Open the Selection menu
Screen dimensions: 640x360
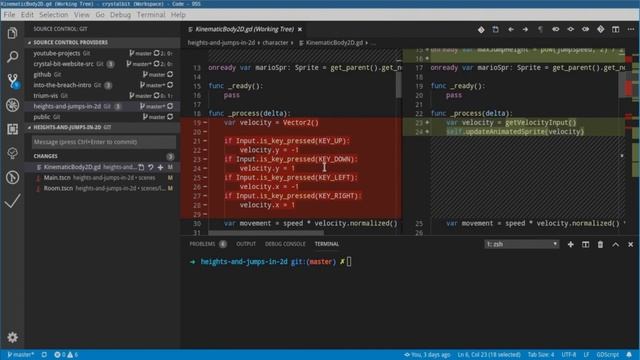click(53, 15)
